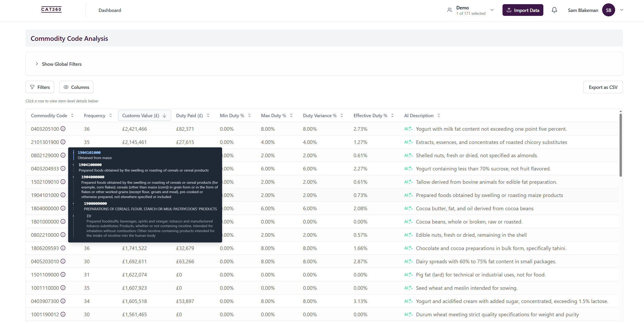Sort by Min Duty % column
The width and height of the screenshot is (644, 322).
point(235,115)
